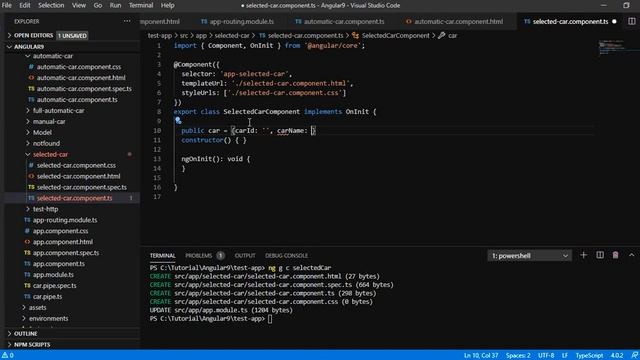Image resolution: width=640 pixels, height=360 pixels.
Task: Click Ln 10, Col 37 status item
Action: point(481,355)
